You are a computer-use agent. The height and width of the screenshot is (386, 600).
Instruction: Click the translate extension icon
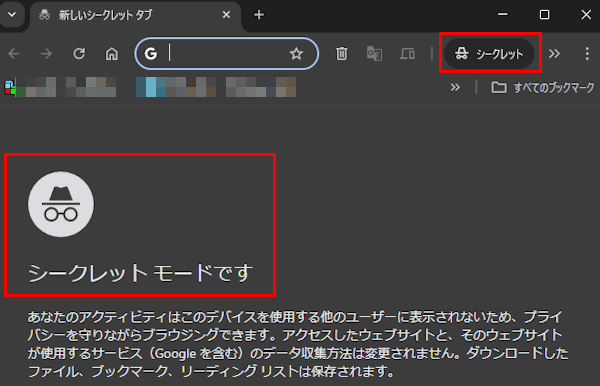click(374, 54)
